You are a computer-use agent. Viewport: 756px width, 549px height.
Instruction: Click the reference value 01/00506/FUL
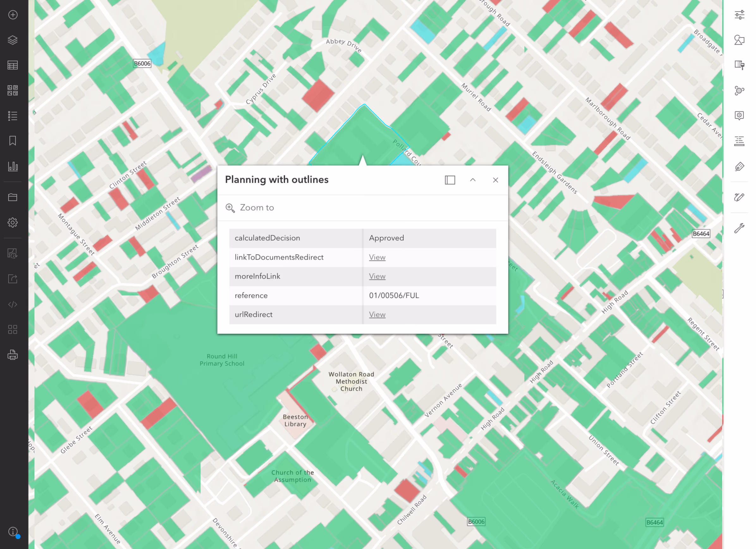394,296
